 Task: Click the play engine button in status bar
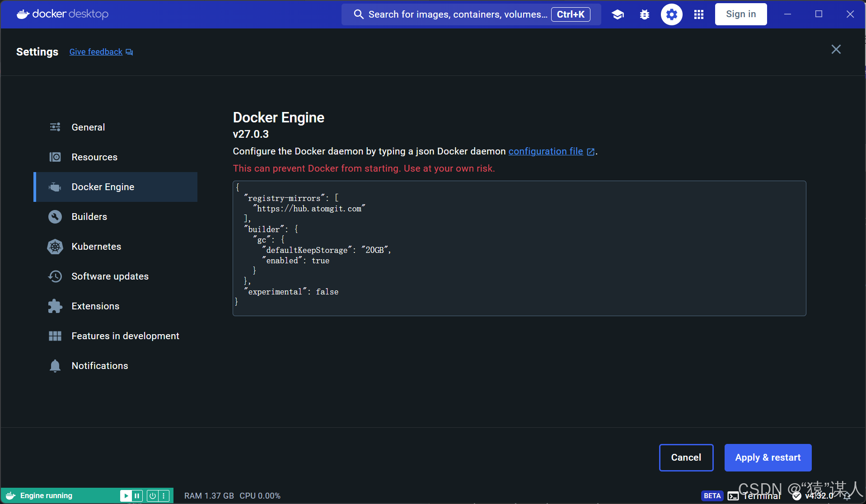point(126,496)
